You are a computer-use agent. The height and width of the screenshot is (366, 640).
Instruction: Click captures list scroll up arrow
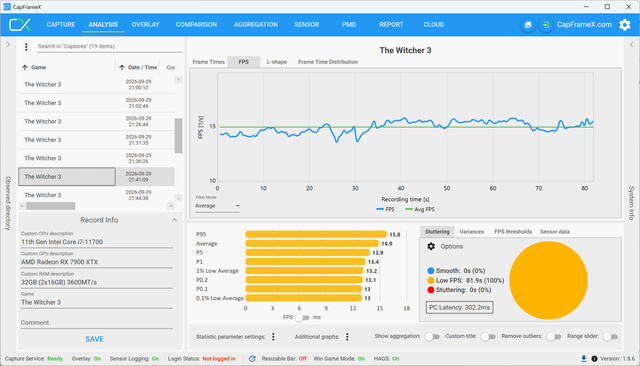tap(178, 80)
